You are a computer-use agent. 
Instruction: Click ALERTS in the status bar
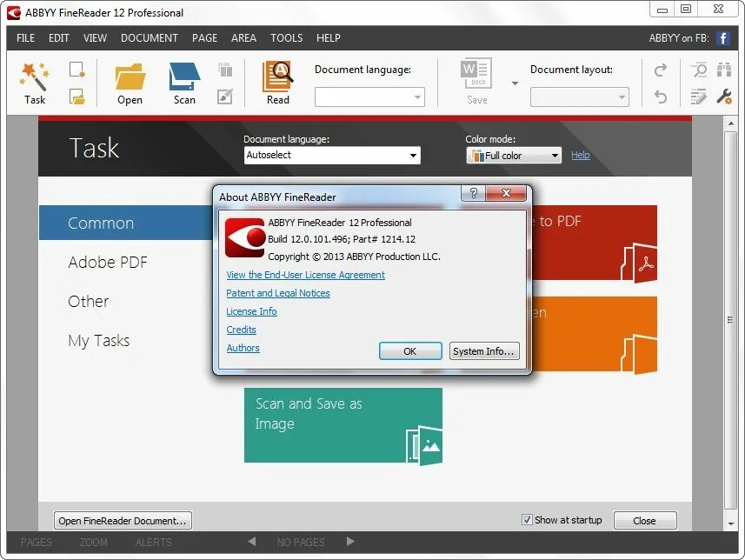click(x=154, y=542)
